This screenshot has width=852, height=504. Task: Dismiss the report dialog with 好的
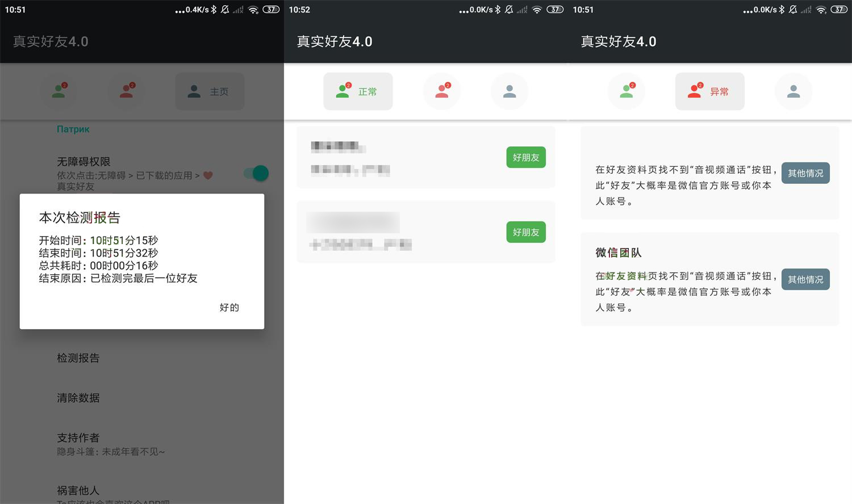coord(229,307)
